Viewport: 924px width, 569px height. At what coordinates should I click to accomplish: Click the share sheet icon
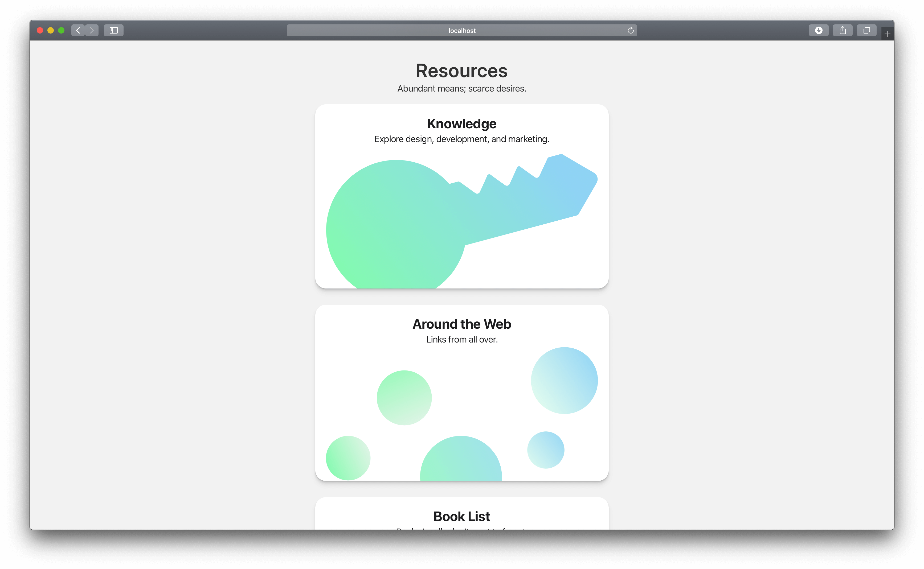point(842,31)
